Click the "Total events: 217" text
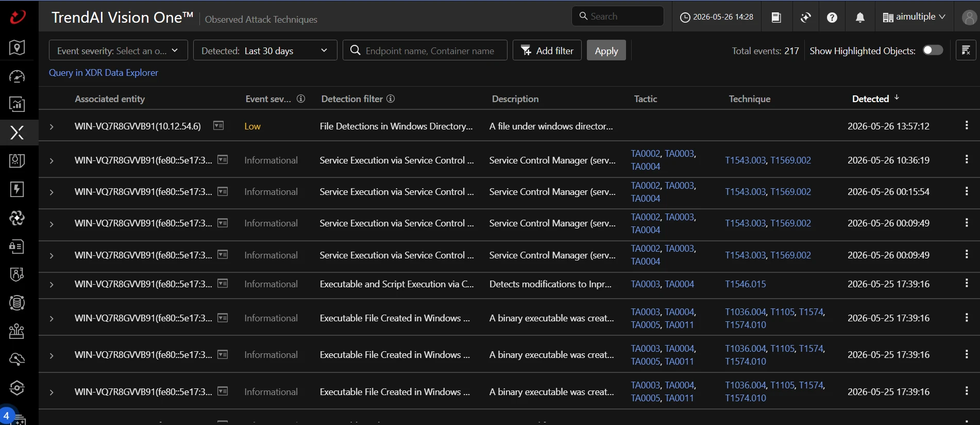 pos(766,51)
